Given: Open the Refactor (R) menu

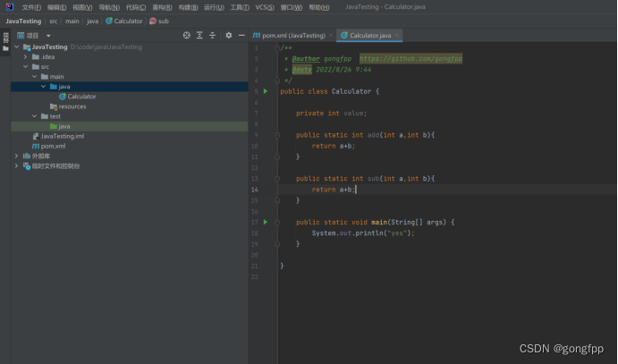Looking at the screenshot, I should tap(163, 7).
